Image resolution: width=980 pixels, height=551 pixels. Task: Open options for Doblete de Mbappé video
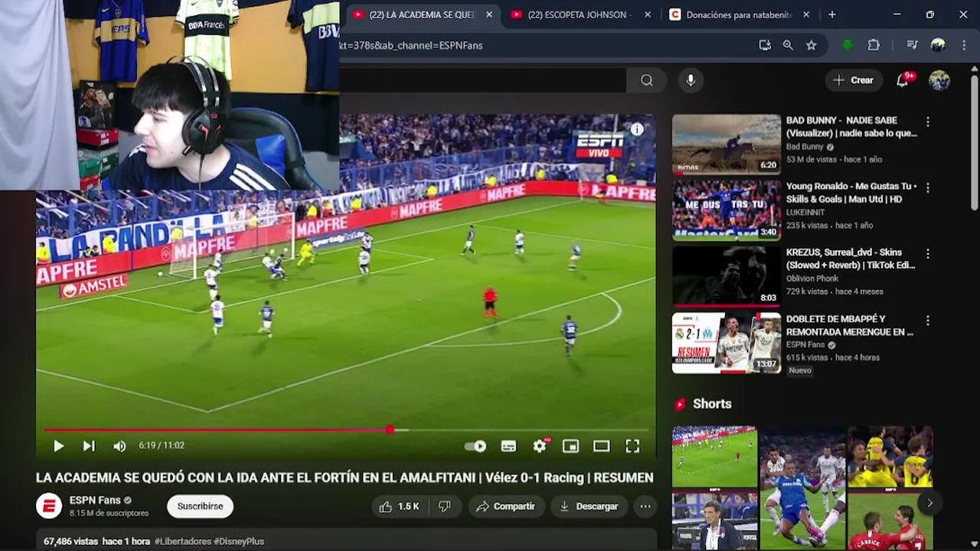point(928,321)
